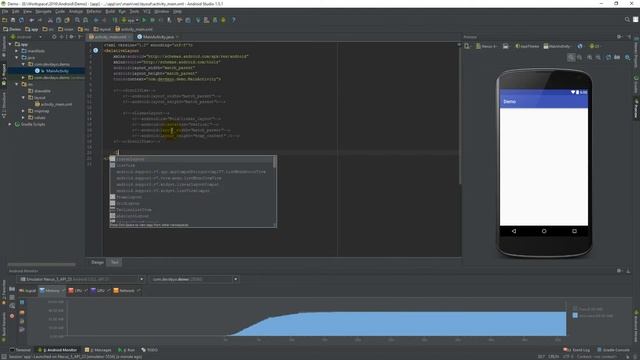640x360 pixels.
Task: Click the Android Monitor settings gear icon
Action: click(619, 271)
